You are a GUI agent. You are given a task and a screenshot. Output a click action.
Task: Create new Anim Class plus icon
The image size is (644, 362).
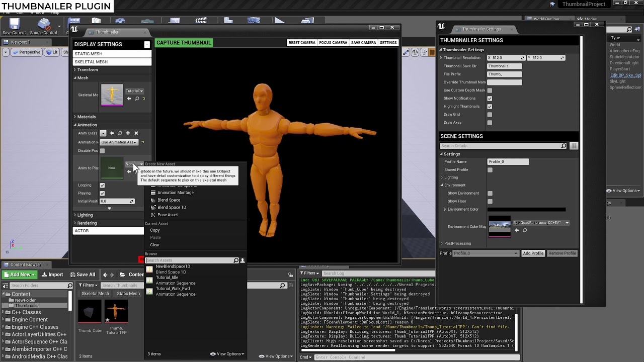pos(128,133)
